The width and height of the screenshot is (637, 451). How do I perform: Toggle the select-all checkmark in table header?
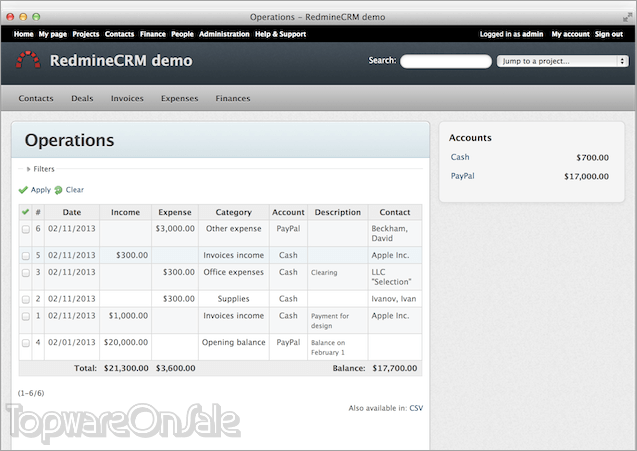26,212
